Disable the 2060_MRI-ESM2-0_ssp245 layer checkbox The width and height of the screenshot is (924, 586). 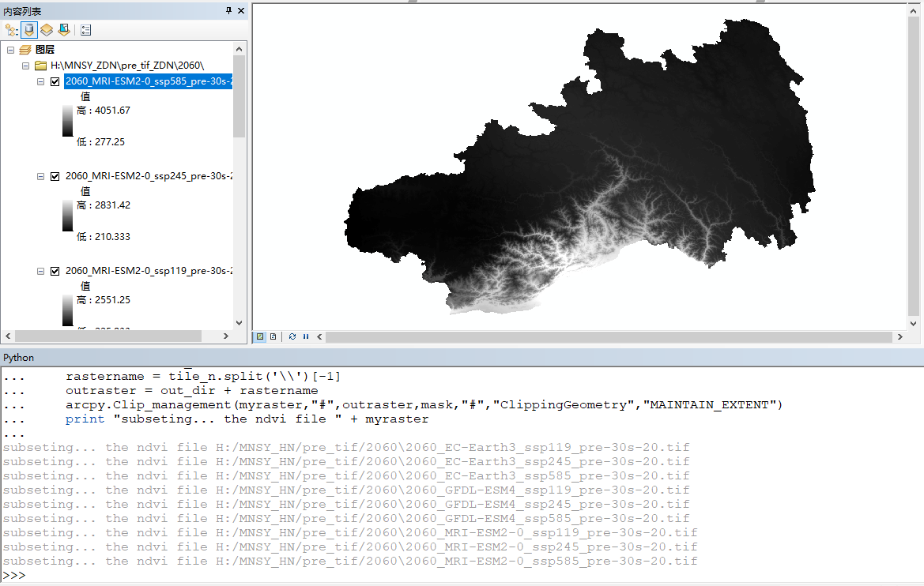point(55,175)
